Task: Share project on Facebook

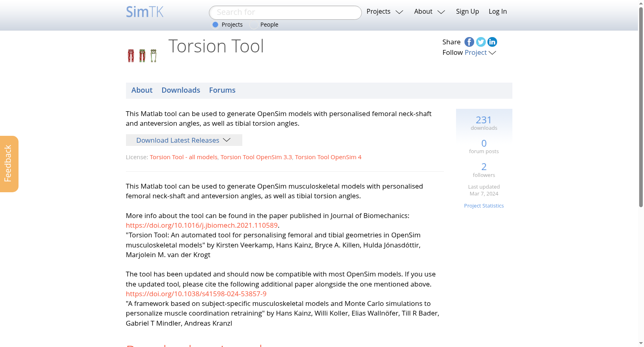Action: 469,42
